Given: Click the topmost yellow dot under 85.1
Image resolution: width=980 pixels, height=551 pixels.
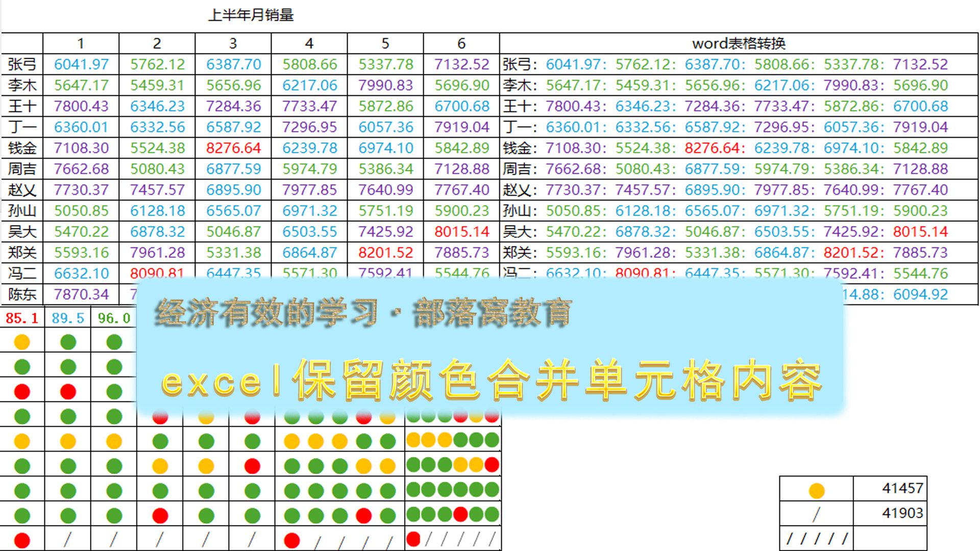Looking at the screenshot, I should pyautogui.click(x=22, y=341).
